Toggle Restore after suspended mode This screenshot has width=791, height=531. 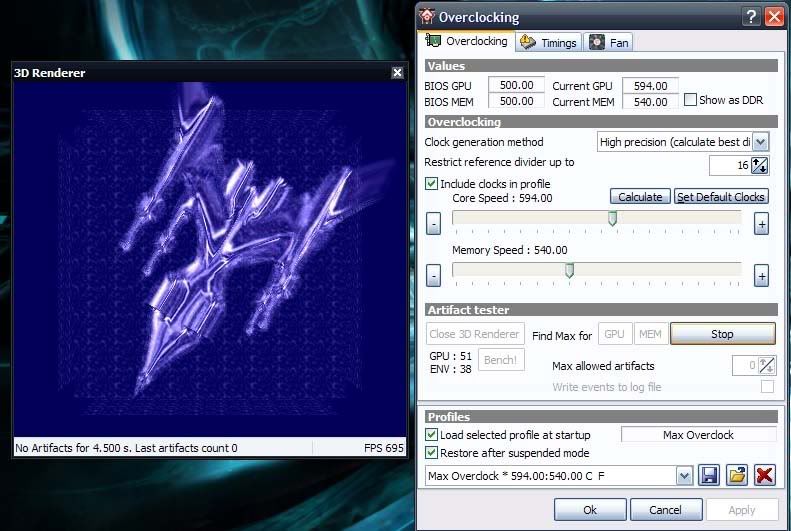click(x=431, y=452)
